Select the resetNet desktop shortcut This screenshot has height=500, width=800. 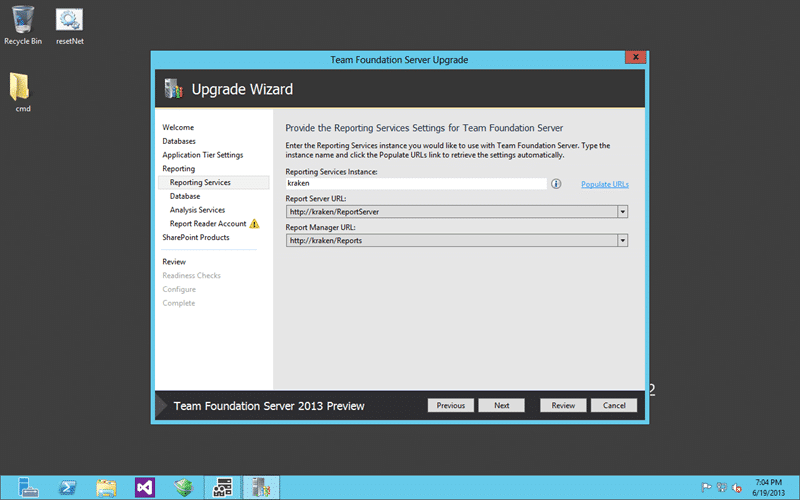pyautogui.click(x=70, y=26)
